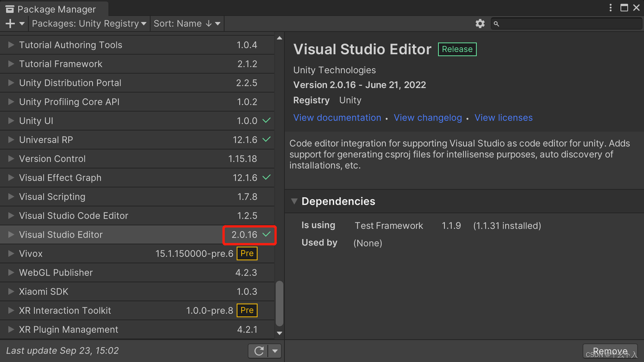Image resolution: width=644 pixels, height=362 pixels.
Task: Open the advanced settings gear icon
Action: pyautogui.click(x=480, y=23)
